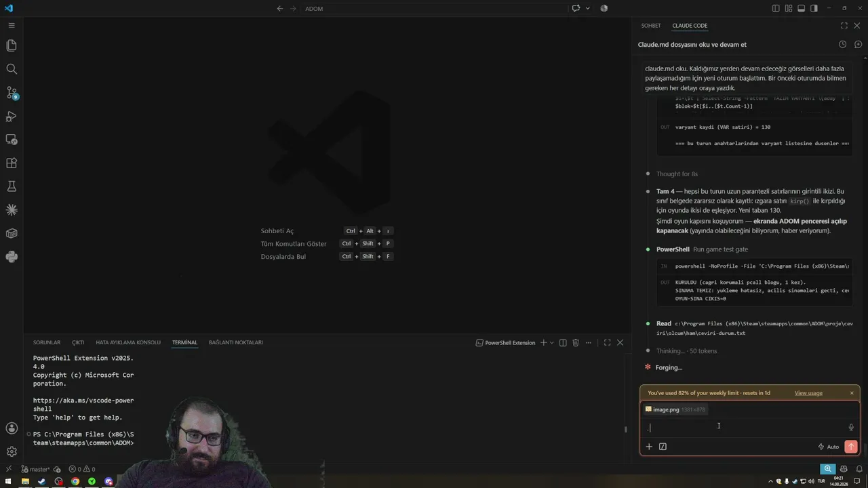
Task: Open the Python view in activity bar
Action: [x=12, y=257]
